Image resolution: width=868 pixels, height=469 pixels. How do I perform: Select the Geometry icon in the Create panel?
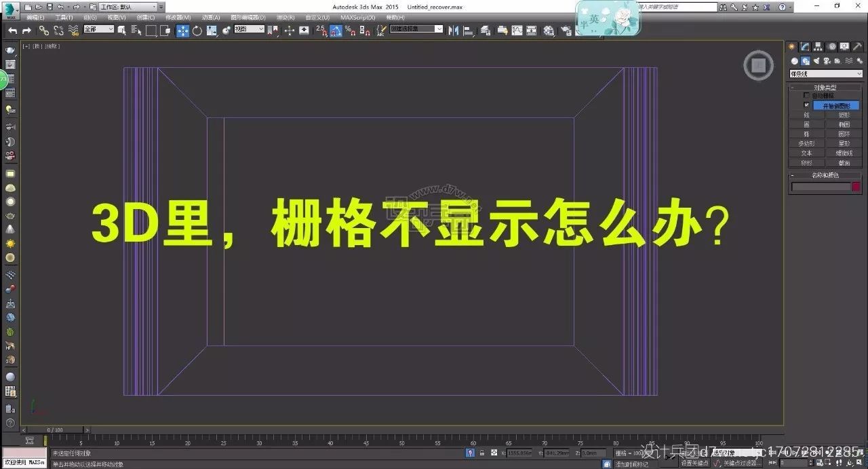(794, 60)
